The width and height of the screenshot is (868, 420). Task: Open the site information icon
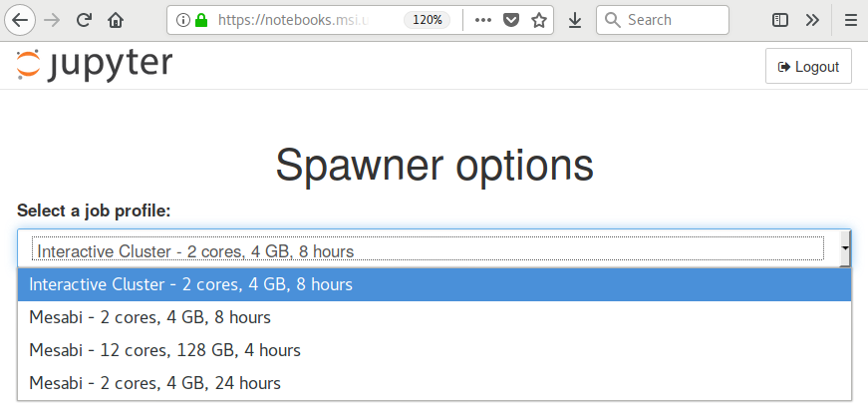point(183,20)
